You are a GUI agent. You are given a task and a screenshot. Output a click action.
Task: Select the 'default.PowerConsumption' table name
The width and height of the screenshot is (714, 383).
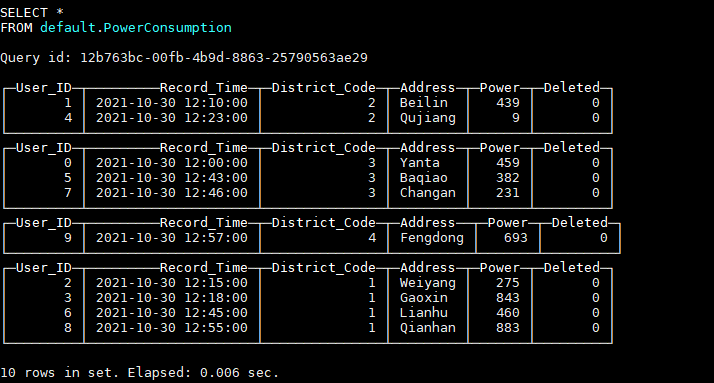click(x=136, y=28)
